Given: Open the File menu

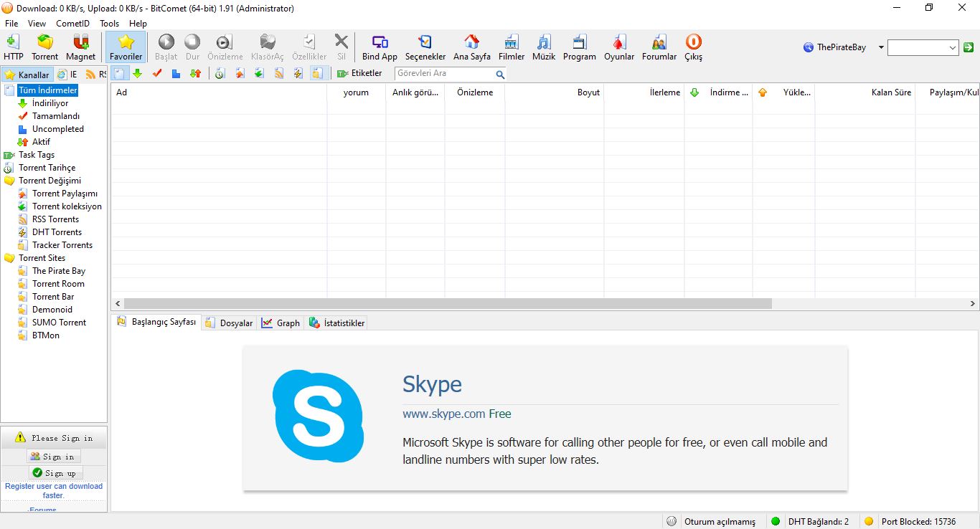Looking at the screenshot, I should coord(11,24).
